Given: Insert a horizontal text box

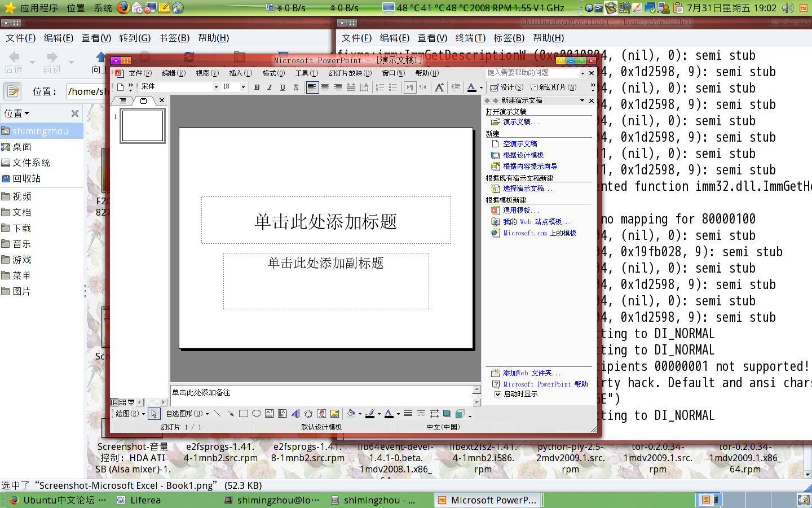Looking at the screenshot, I should (270, 413).
